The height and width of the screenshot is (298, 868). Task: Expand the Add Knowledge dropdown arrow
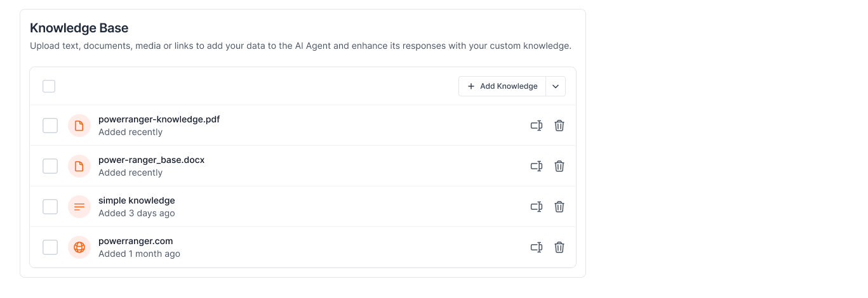pyautogui.click(x=556, y=86)
